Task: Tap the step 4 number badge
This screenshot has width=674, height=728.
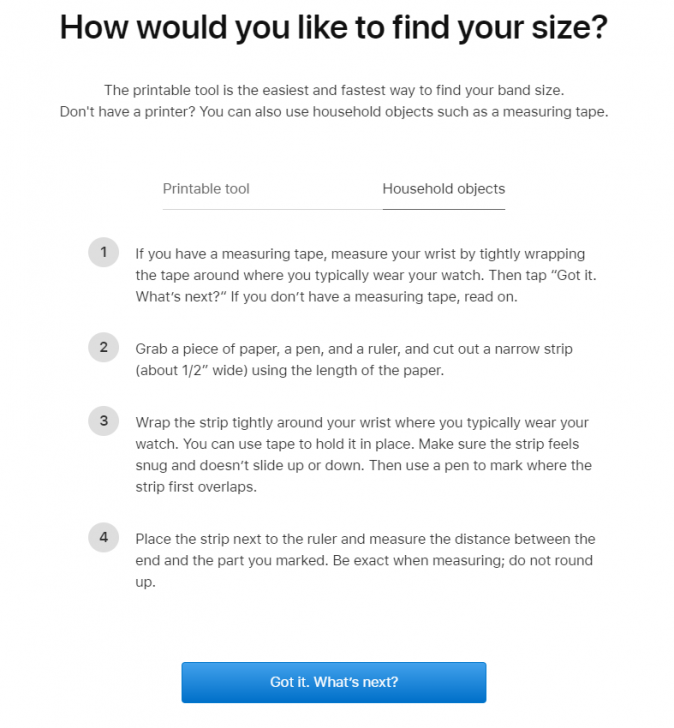Action: (104, 538)
